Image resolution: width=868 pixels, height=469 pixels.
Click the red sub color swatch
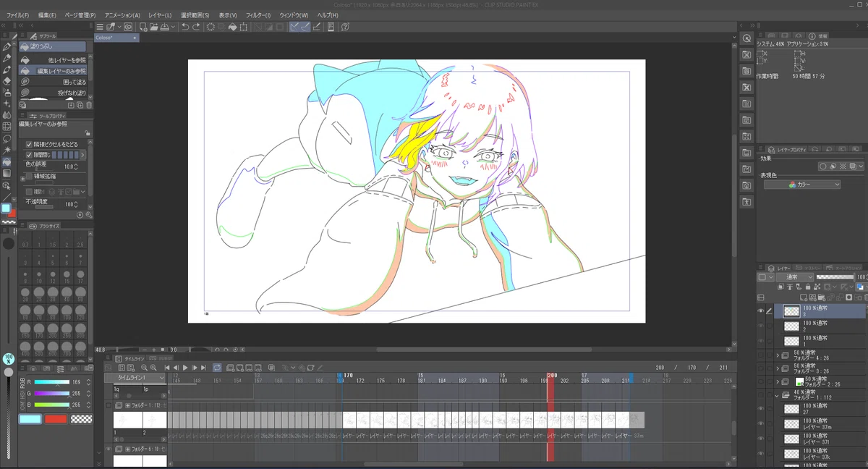(56, 418)
